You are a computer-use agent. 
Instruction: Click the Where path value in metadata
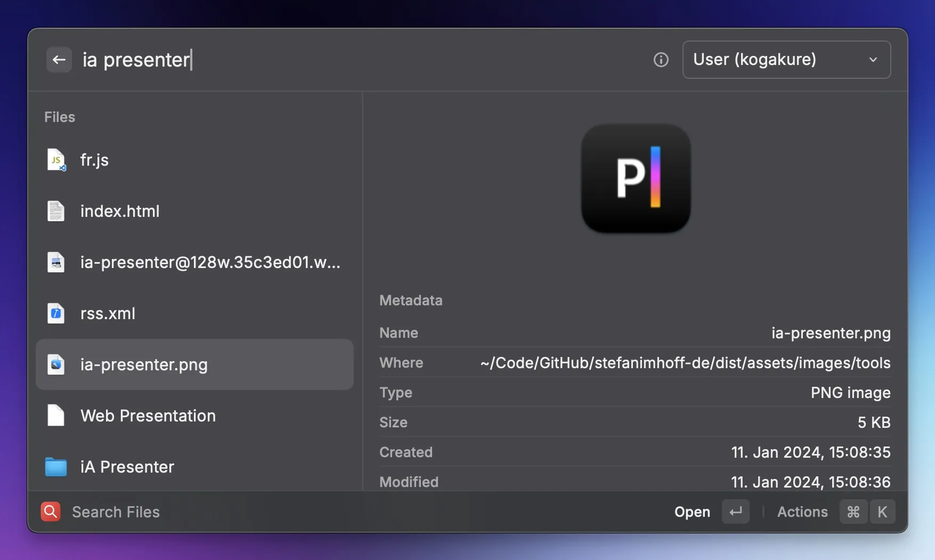pyautogui.click(x=685, y=363)
